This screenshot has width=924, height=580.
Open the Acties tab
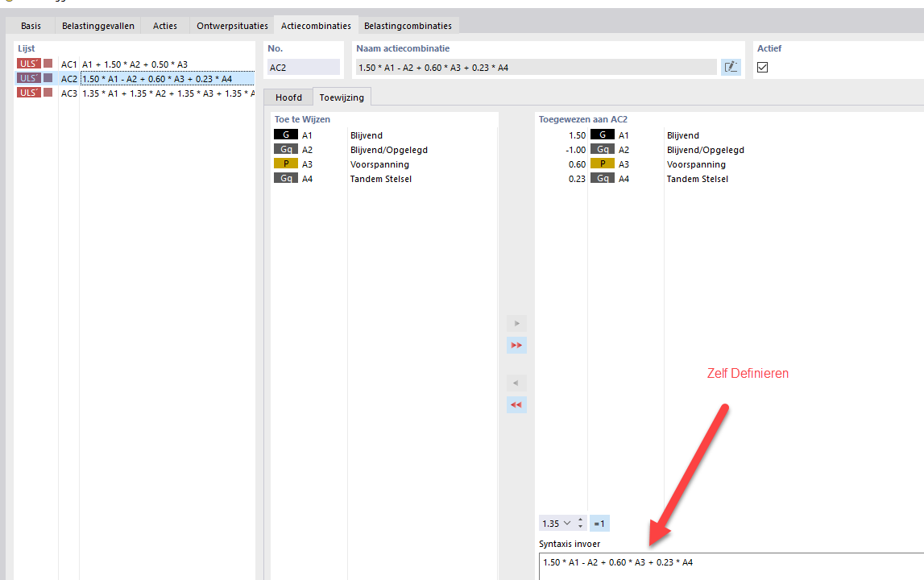click(165, 26)
